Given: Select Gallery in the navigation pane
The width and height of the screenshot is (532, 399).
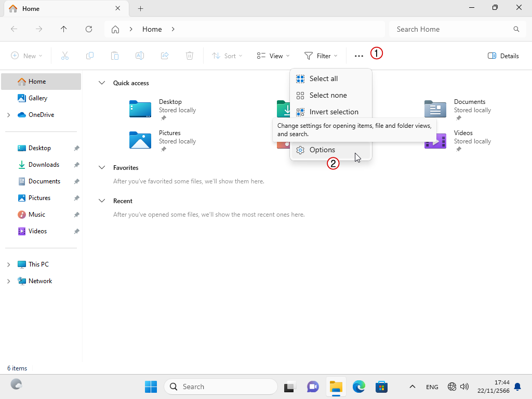Looking at the screenshot, I should [38, 98].
